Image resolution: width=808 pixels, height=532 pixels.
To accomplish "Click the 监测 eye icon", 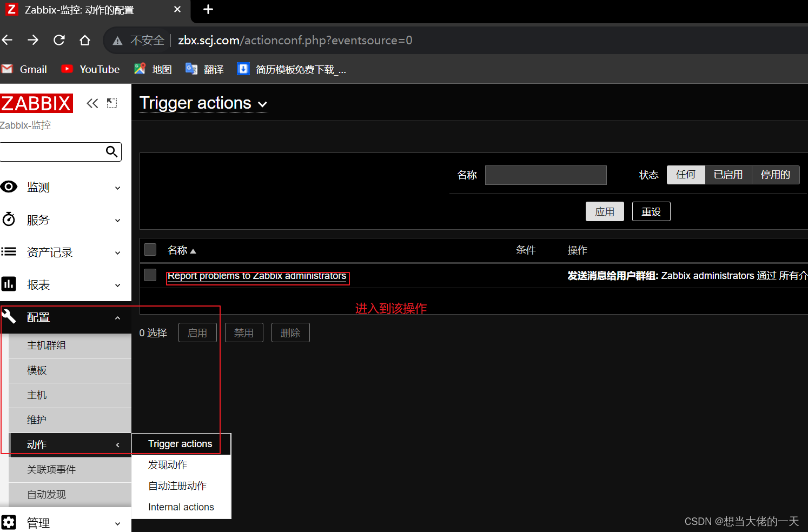I will click(x=9, y=187).
